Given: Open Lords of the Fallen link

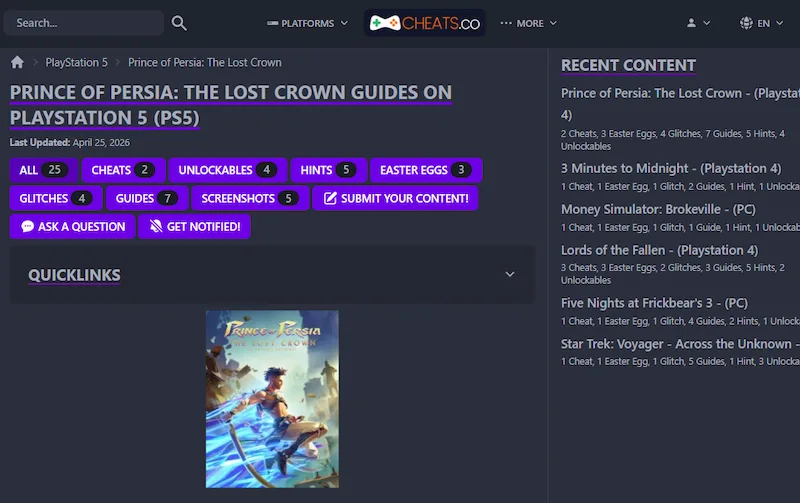Looking at the screenshot, I should pos(659,250).
